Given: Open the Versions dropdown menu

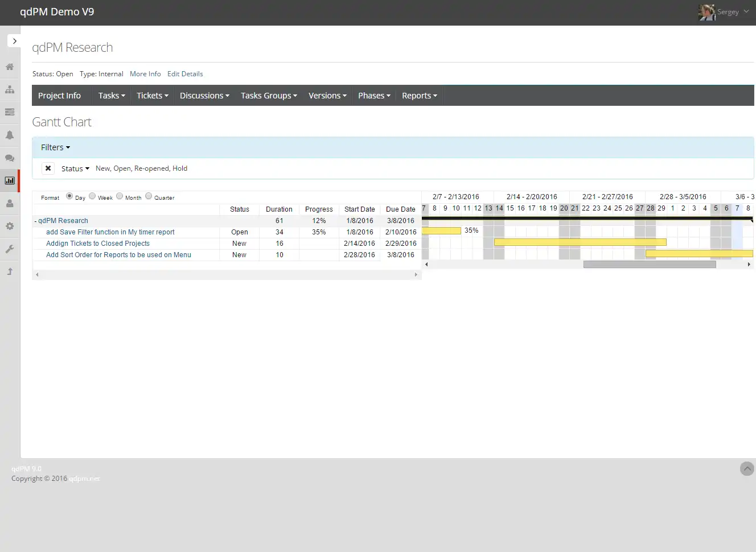Looking at the screenshot, I should pyautogui.click(x=327, y=96).
